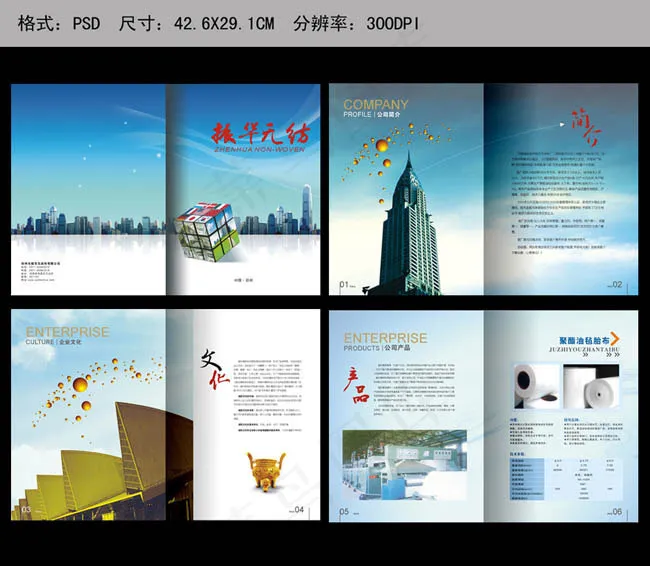Click the small white arrow beside 简介

click(x=562, y=124)
